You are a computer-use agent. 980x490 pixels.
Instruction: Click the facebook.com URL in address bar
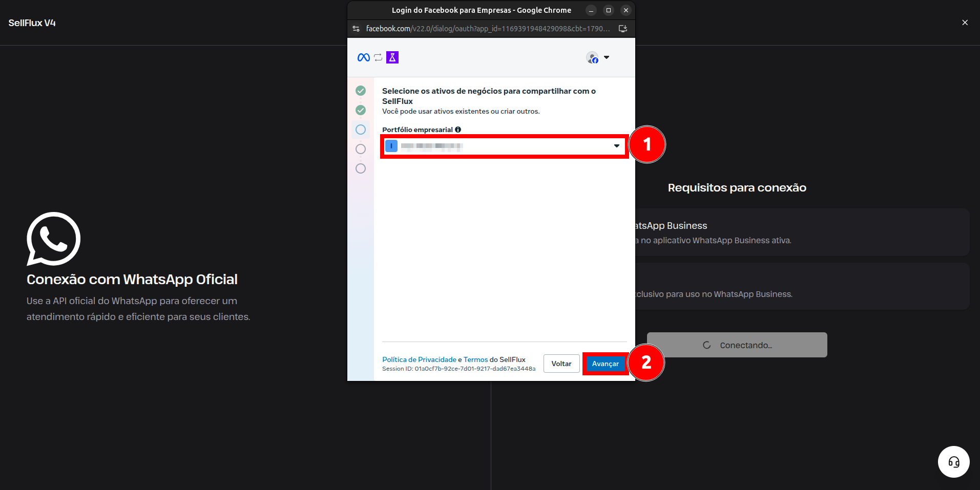coord(488,29)
